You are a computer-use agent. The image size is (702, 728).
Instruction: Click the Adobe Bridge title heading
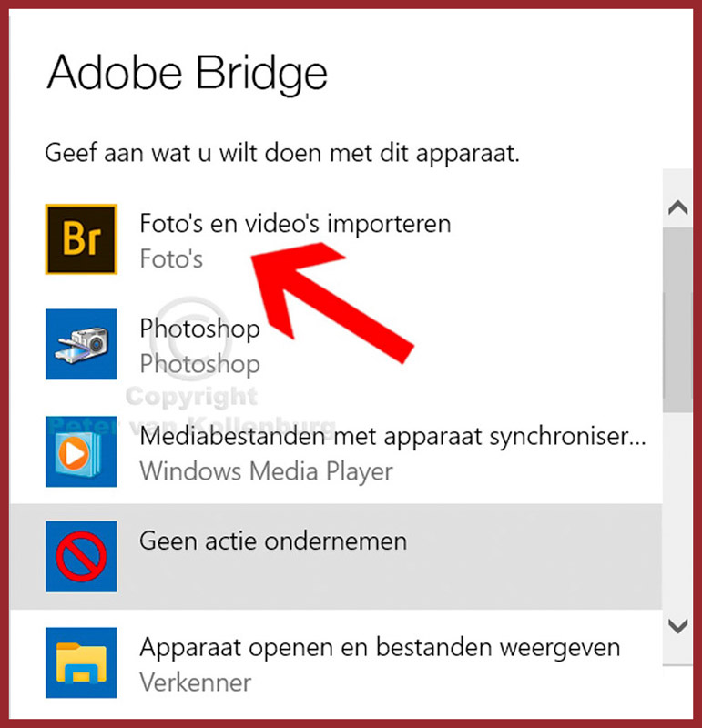tap(188, 73)
